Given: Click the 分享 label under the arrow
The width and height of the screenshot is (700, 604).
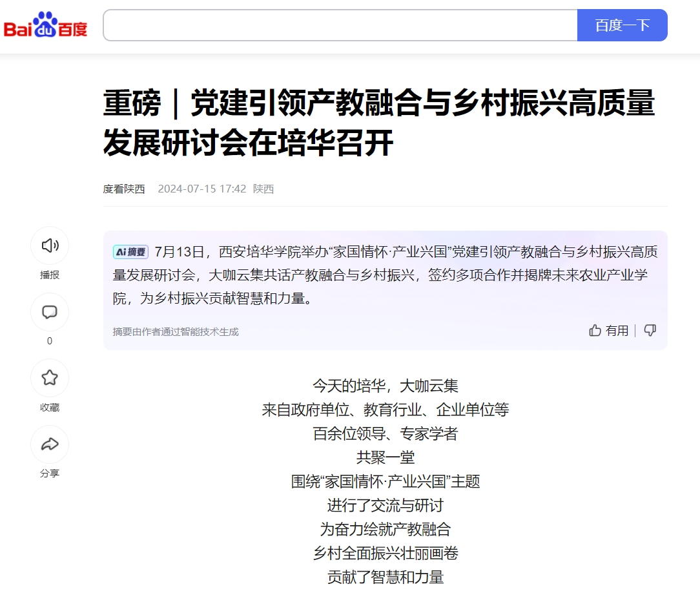Looking at the screenshot, I should 50,474.
